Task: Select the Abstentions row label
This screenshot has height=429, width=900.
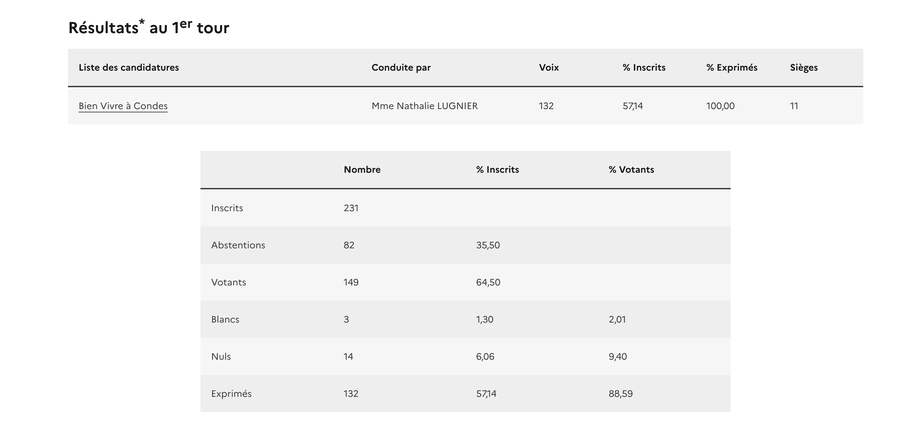Action: [238, 245]
